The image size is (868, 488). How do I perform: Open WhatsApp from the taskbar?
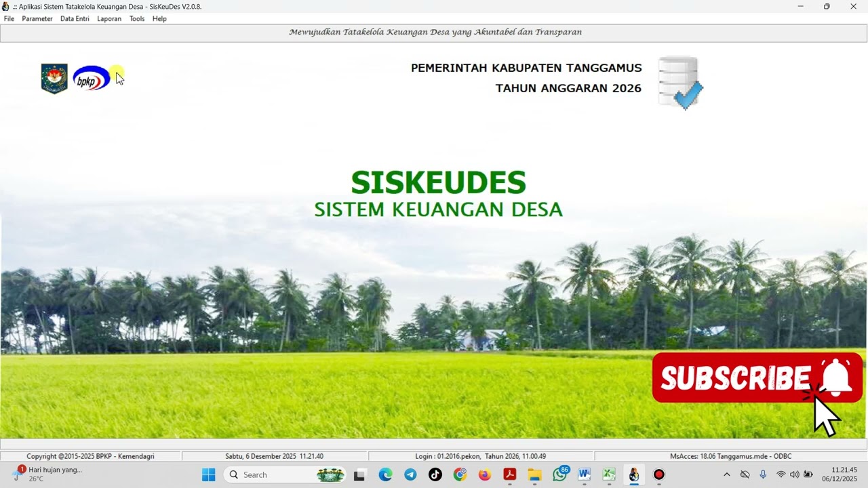(x=560, y=474)
